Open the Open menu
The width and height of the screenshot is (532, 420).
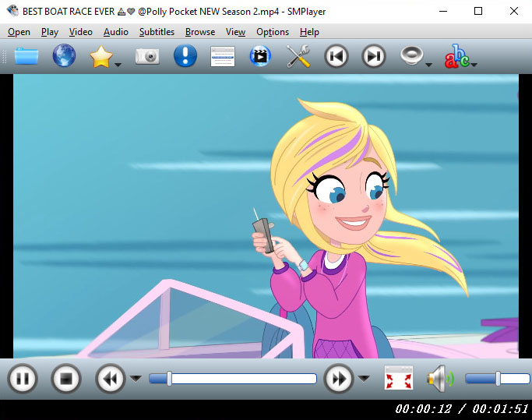pos(19,32)
